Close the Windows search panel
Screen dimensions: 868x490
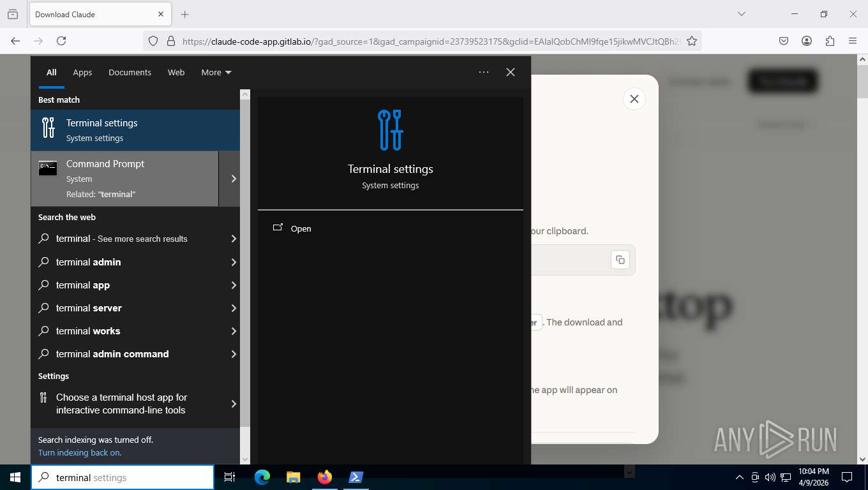[511, 72]
